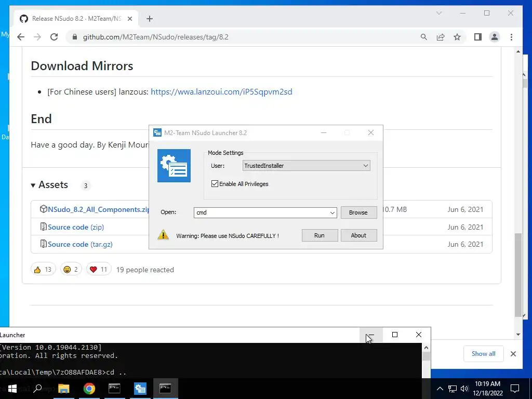Screen dimensions: 532x399
Task: Open Chrome's three-dot menu
Action: tap(511, 37)
